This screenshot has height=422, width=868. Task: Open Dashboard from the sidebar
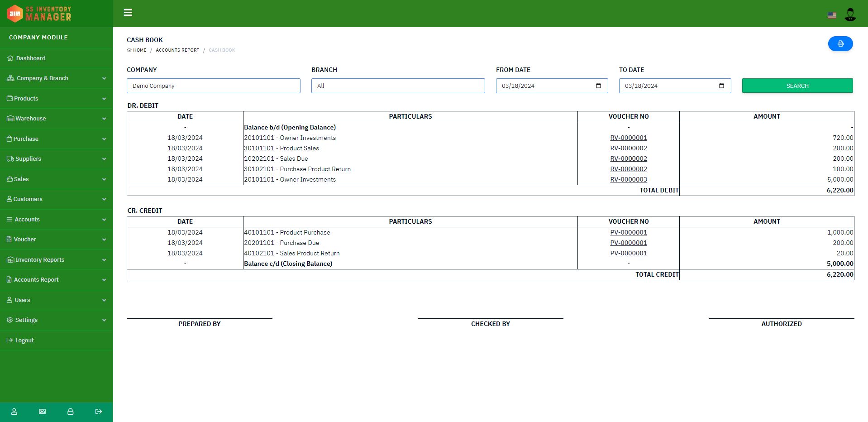57,58
